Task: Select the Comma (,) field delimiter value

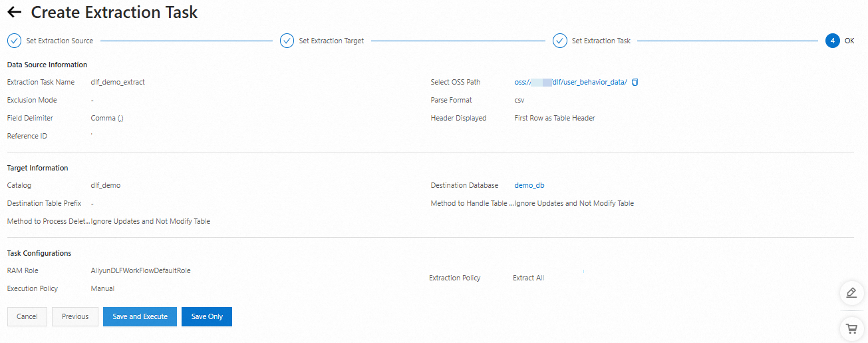Action: (x=108, y=118)
